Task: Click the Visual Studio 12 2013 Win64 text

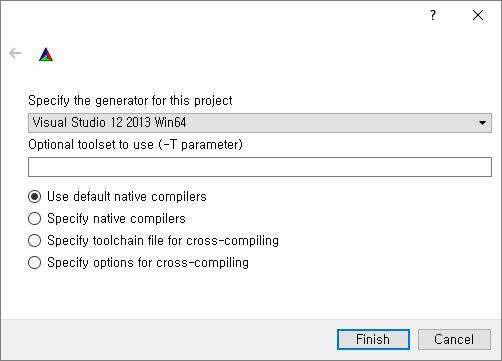Action: click(109, 122)
